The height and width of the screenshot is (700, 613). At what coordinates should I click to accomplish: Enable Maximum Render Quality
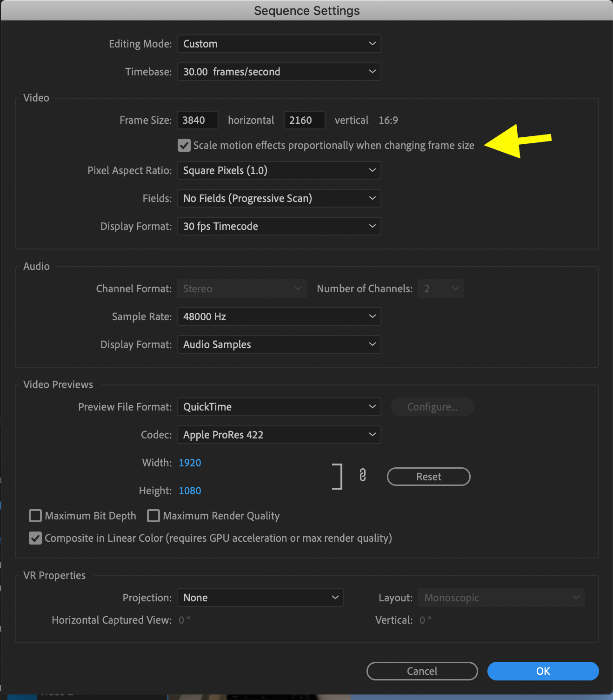pos(153,516)
